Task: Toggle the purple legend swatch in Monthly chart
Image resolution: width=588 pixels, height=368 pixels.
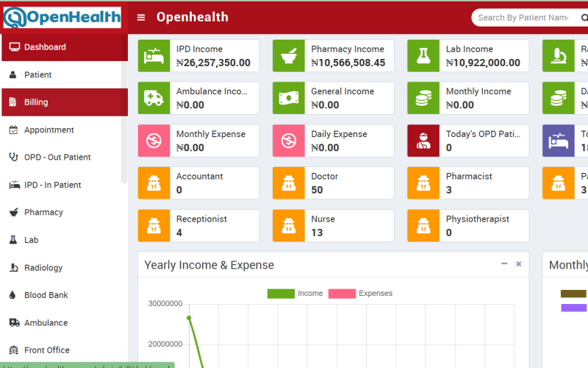Action: pos(573,308)
